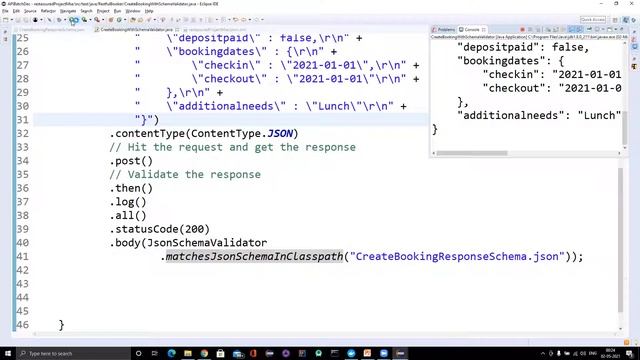Click the taskbar search box
This screenshot has width=640, height=360.
coord(73,353)
